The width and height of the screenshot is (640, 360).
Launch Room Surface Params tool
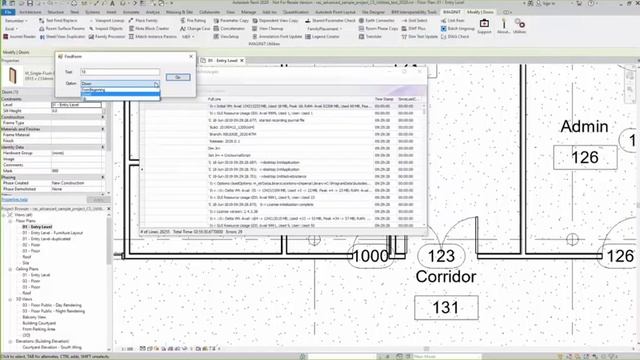pos(62,29)
